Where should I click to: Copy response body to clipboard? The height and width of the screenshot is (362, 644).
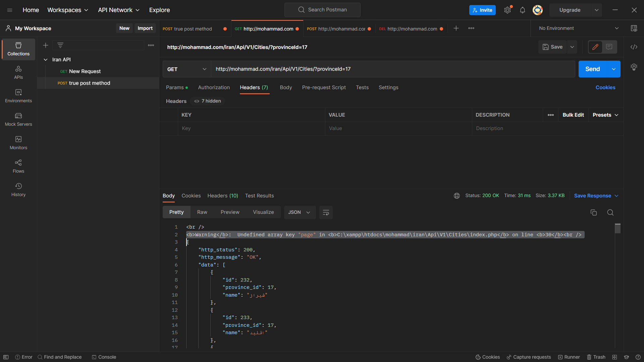click(594, 213)
